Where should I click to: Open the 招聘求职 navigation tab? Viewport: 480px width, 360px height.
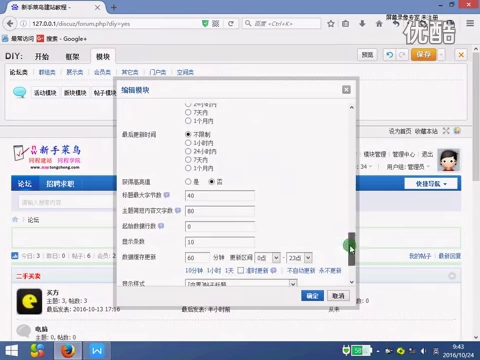[x=60, y=184]
